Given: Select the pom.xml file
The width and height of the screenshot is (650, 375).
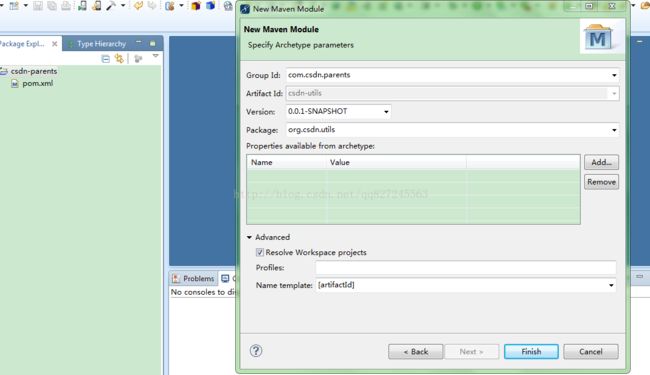Looking at the screenshot, I should pyautogui.click(x=38, y=83).
